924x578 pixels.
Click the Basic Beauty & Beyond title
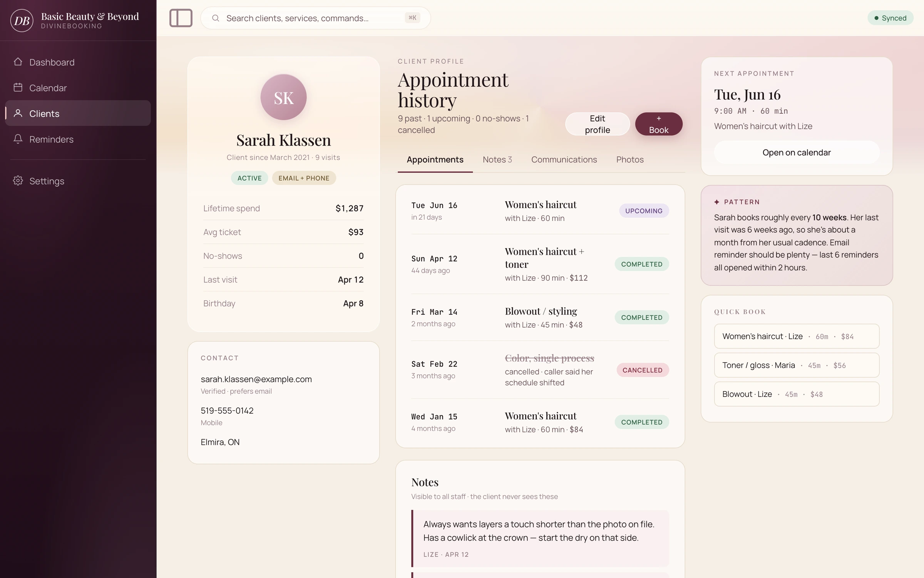point(90,16)
